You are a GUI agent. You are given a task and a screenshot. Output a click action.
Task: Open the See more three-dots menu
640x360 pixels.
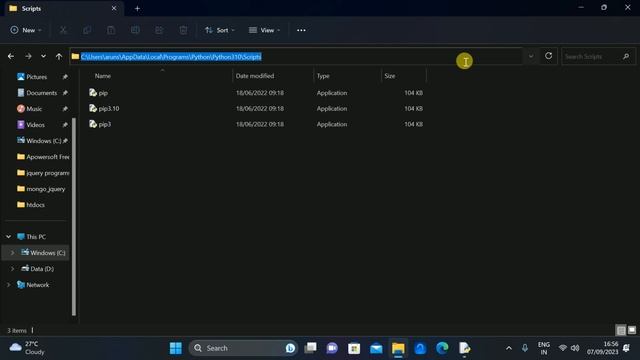(301, 30)
